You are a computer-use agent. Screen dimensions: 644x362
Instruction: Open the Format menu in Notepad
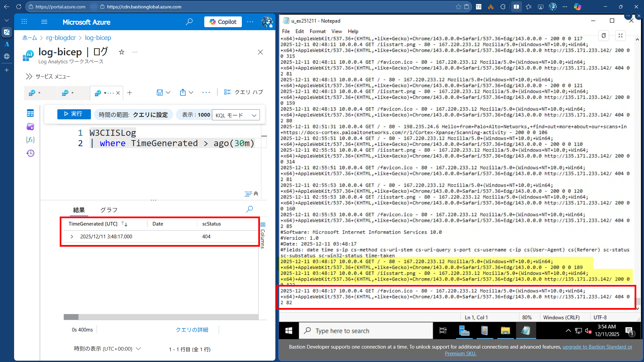point(317,31)
